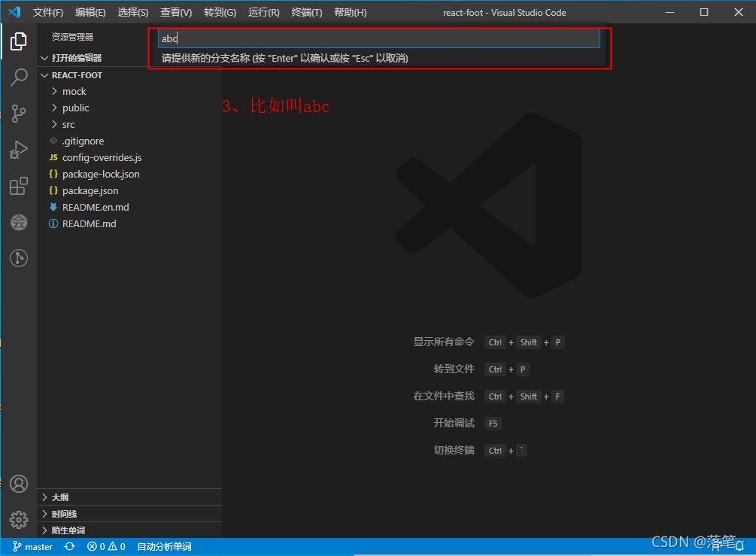756x556 pixels.
Task: Open the 转到(G) menu
Action: pos(220,13)
